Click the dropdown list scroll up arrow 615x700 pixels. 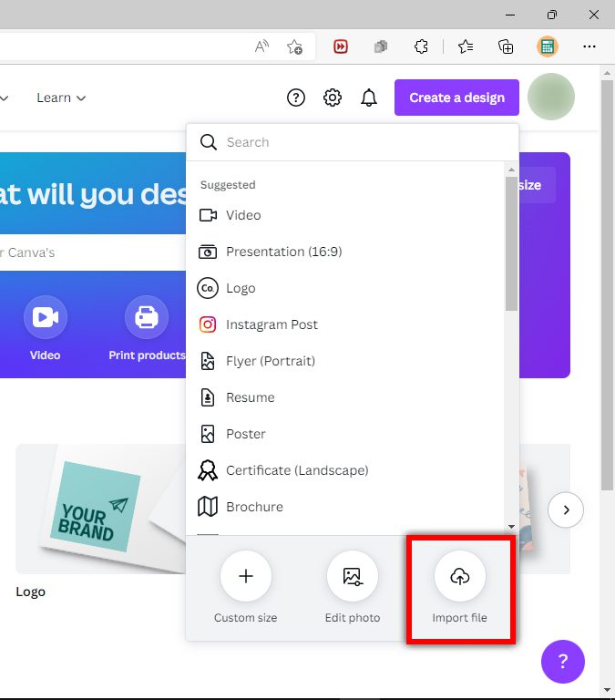[x=511, y=170]
